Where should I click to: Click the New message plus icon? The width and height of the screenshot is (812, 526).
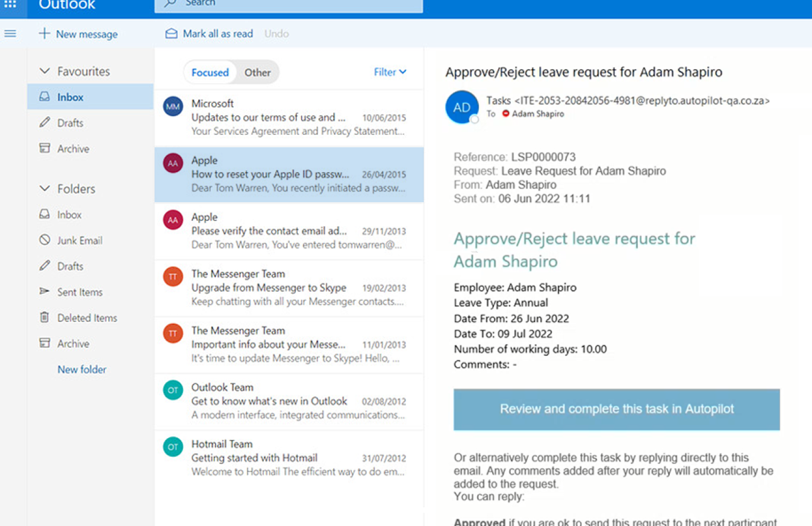[x=44, y=34]
